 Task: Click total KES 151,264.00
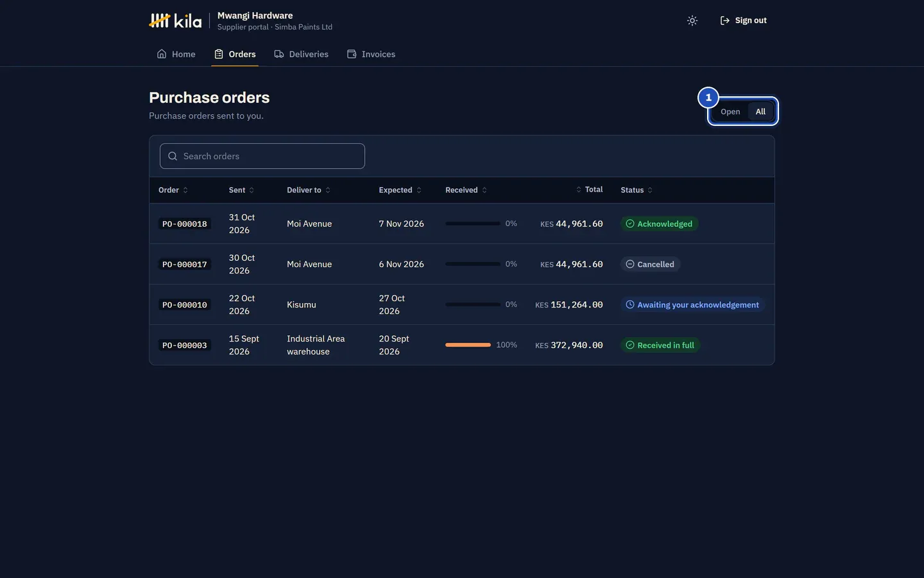click(x=569, y=304)
